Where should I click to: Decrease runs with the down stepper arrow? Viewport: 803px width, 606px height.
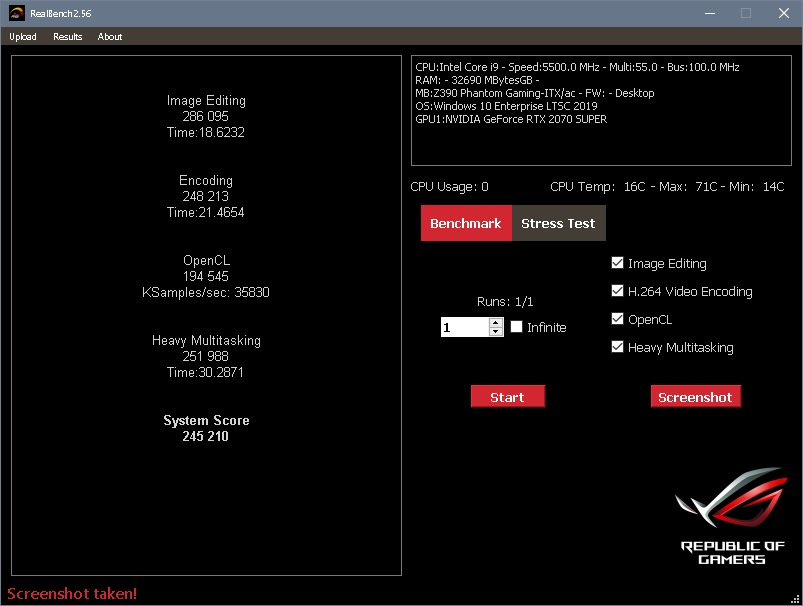pos(496,332)
